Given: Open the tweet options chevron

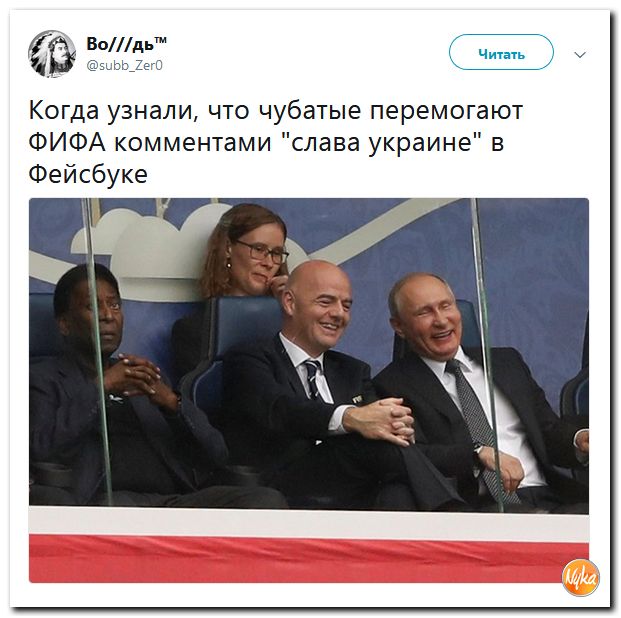Looking at the screenshot, I should click(580, 54).
